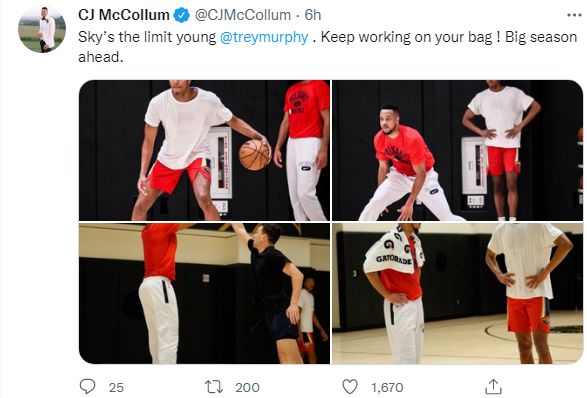Open the @CJMcCollum handle link

click(243, 15)
